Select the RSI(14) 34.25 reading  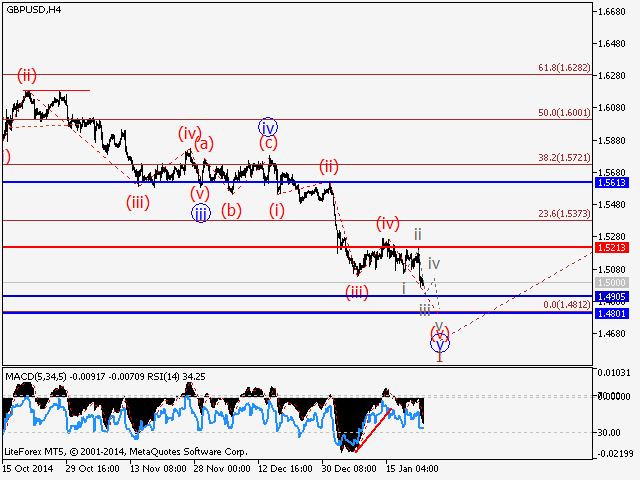coord(176,377)
